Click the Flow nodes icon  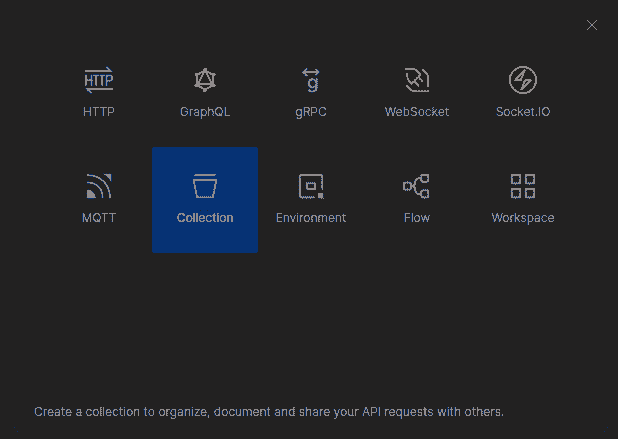pyautogui.click(x=417, y=186)
